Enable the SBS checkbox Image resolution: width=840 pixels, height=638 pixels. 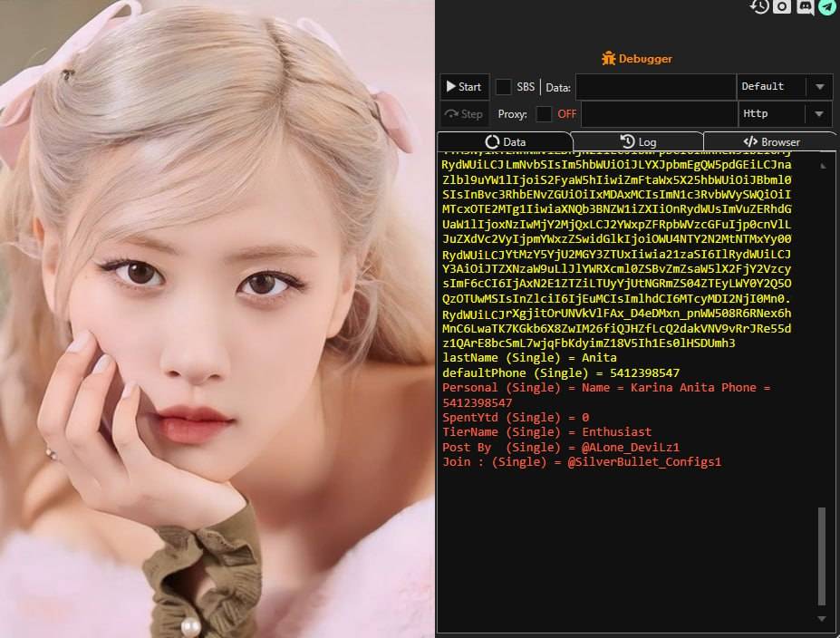[503, 87]
